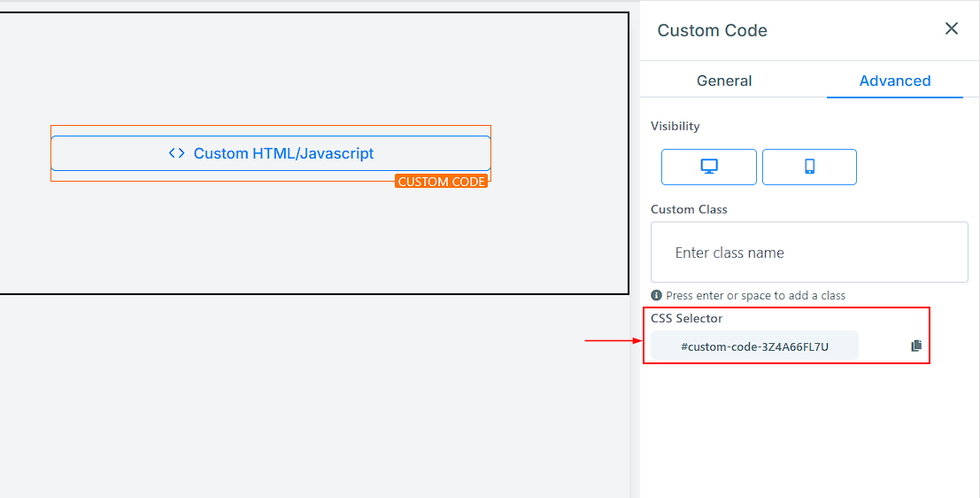
Task: Click the Visibility section label
Action: [x=675, y=126]
